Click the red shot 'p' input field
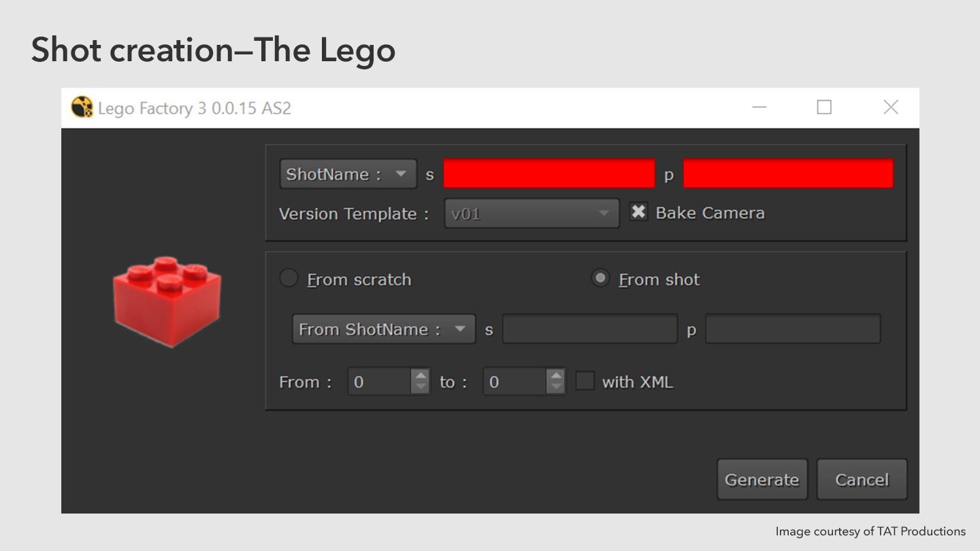 788,174
